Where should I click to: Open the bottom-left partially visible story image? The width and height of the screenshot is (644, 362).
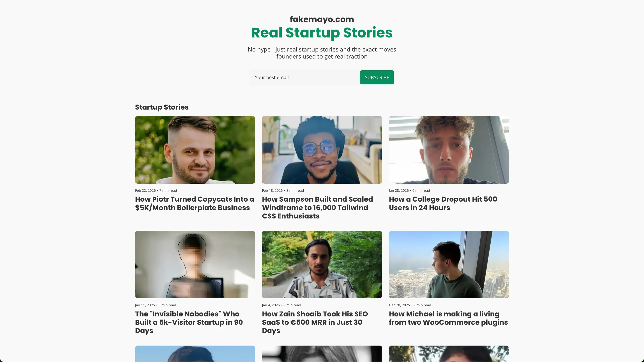click(x=195, y=354)
